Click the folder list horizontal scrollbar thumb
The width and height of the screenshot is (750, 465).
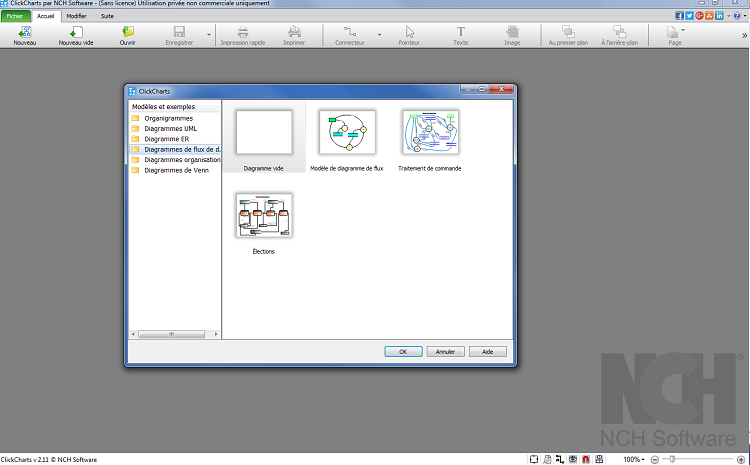172,334
